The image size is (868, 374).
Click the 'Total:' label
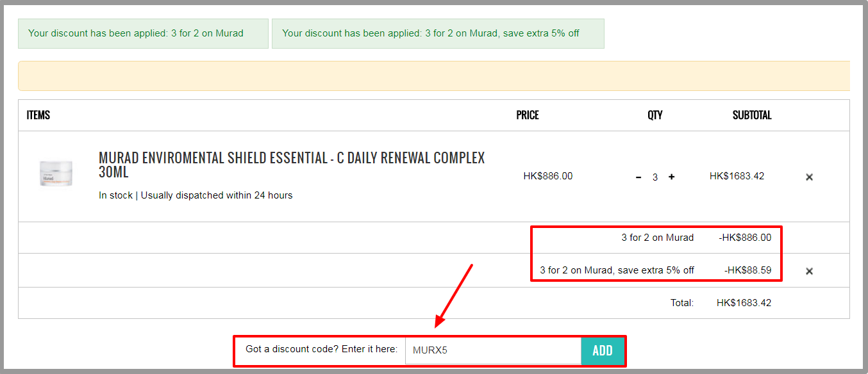[682, 303]
